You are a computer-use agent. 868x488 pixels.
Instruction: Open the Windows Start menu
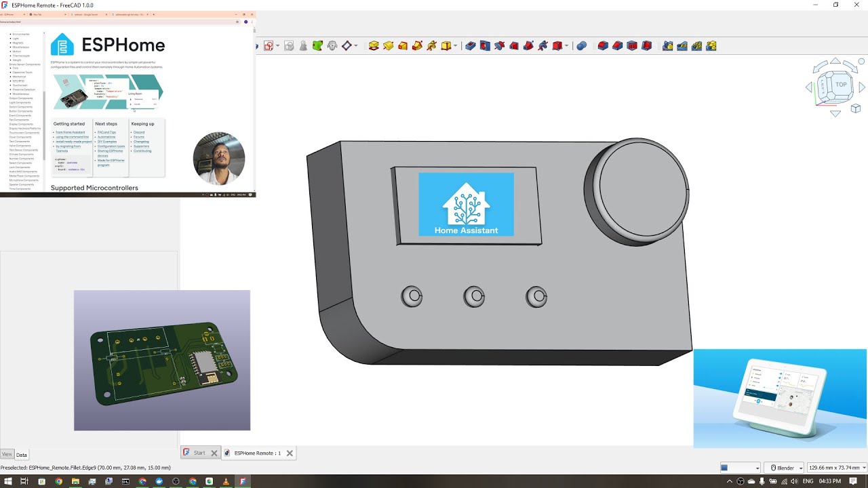[x=7, y=481]
